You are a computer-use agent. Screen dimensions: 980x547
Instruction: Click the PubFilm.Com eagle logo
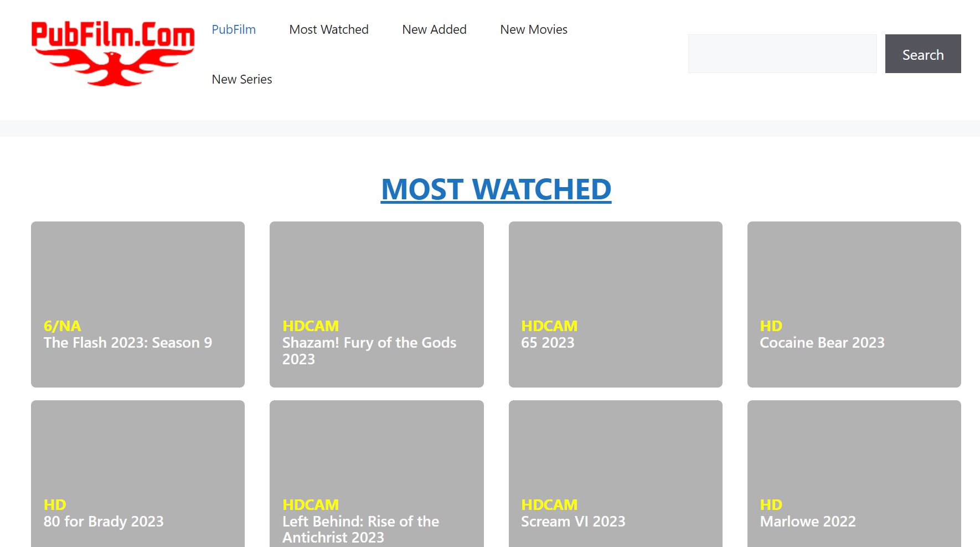113,54
